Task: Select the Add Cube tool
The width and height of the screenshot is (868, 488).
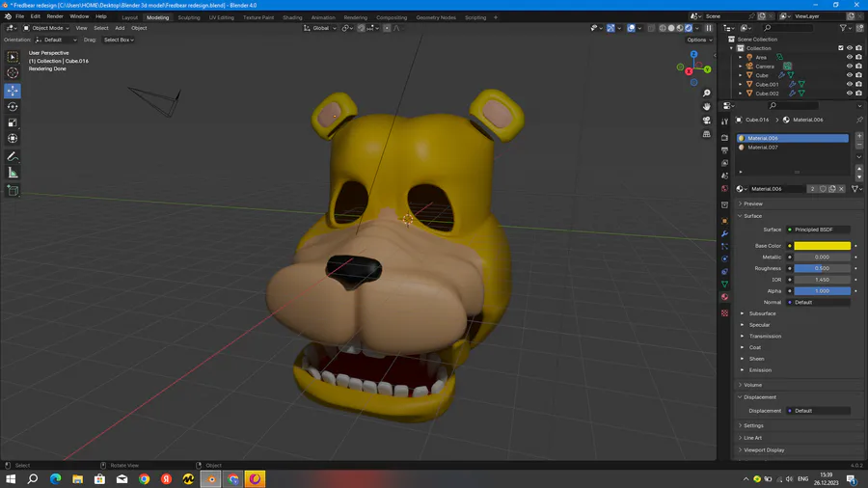Action: coord(13,191)
